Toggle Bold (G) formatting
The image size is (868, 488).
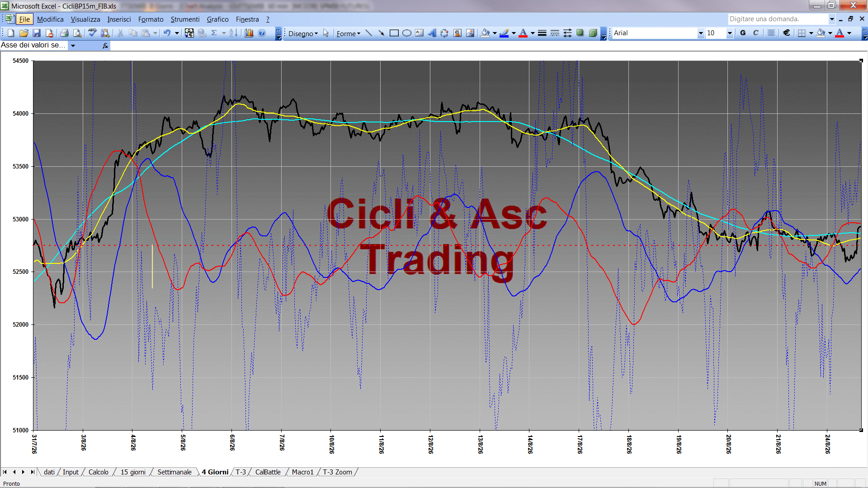coord(743,33)
